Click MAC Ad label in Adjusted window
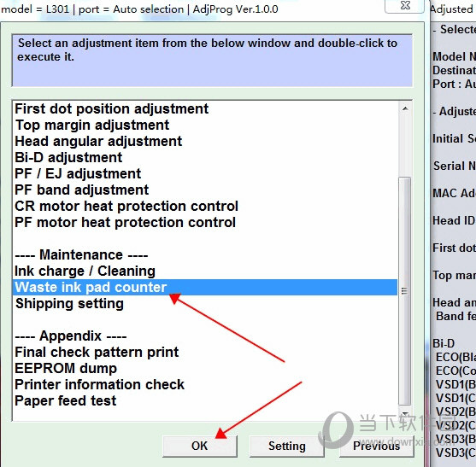The height and width of the screenshot is (467, 476). 454,193
